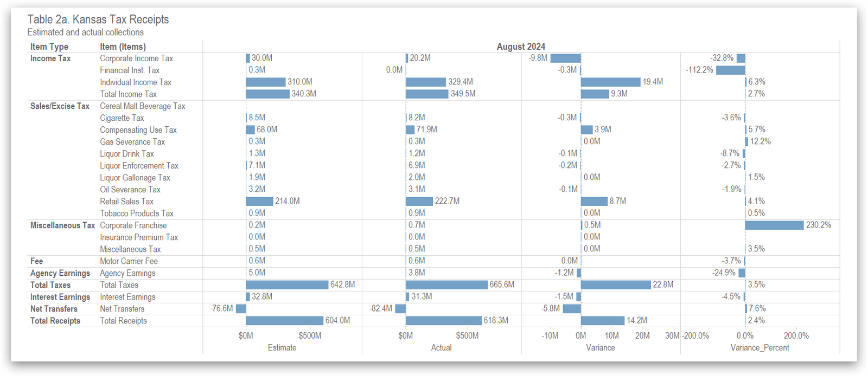
Task: Click the Cereal Malt Beverage Tax row label
Action: [x=142, y=106]
